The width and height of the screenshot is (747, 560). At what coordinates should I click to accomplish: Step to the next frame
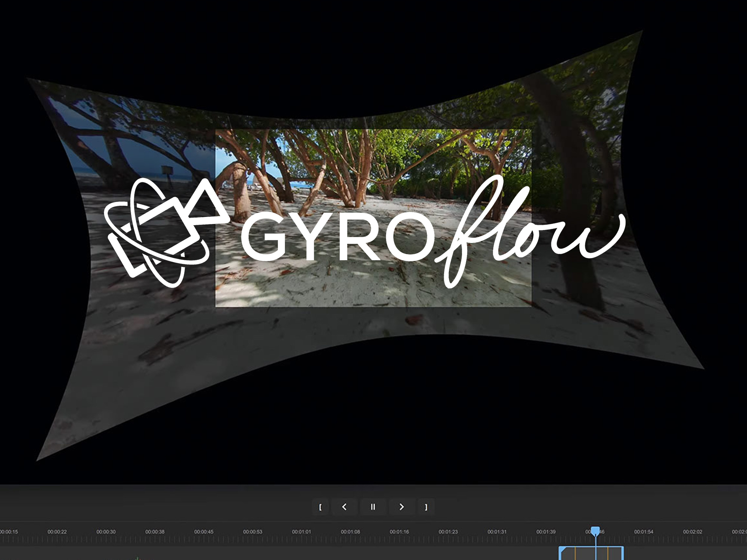coord(402,507)
